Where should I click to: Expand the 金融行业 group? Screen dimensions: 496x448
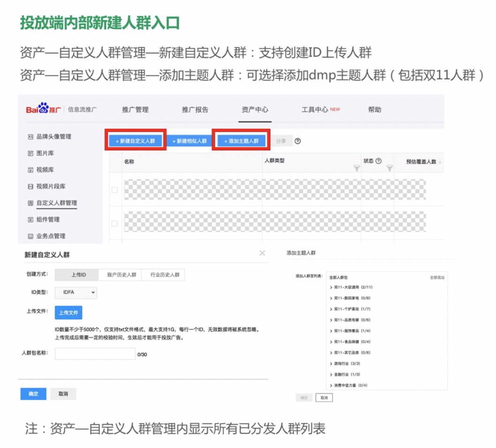coord(345,373)
